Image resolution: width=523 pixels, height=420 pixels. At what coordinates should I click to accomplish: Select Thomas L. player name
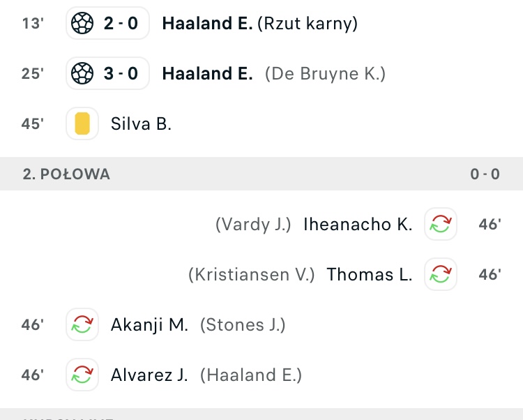370,275
